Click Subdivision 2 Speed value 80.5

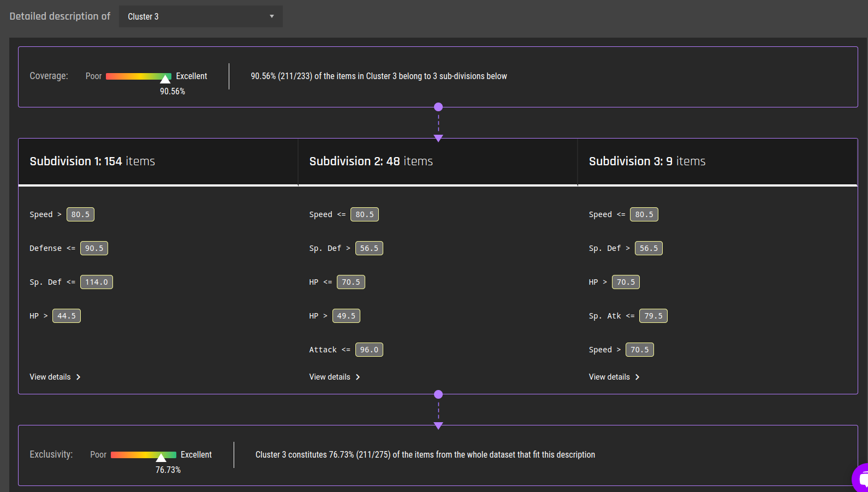click(365, 214)
